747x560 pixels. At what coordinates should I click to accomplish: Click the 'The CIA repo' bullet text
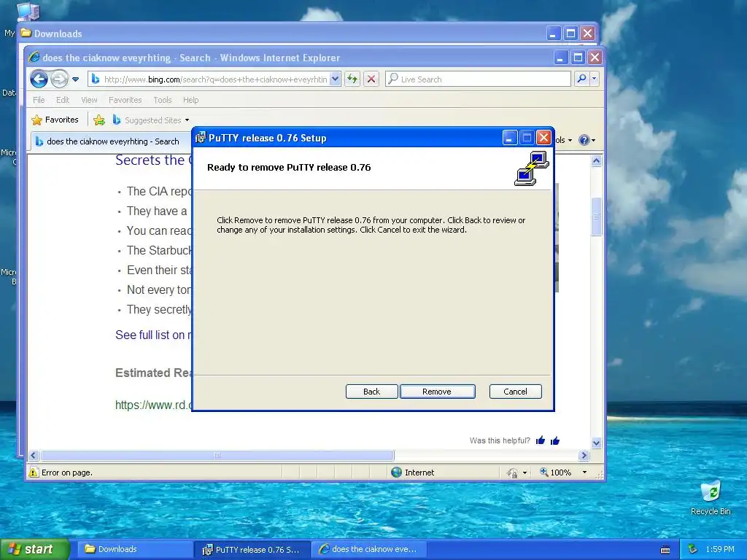pos(158,192)
